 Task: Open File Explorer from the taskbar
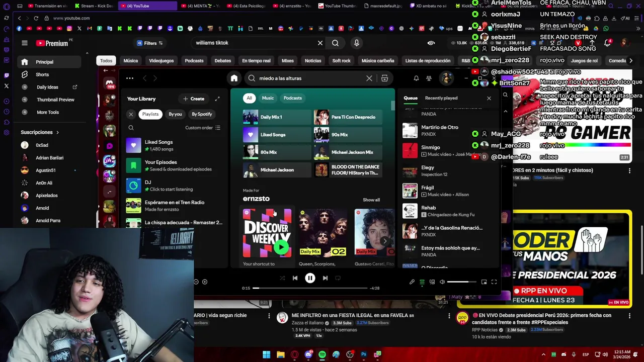coord(281,354)
